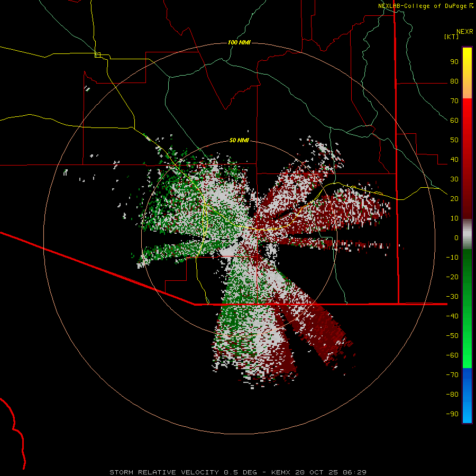Click the positive 70 knot scale label
Screen dimensions: 476x476
click(454, 101)
